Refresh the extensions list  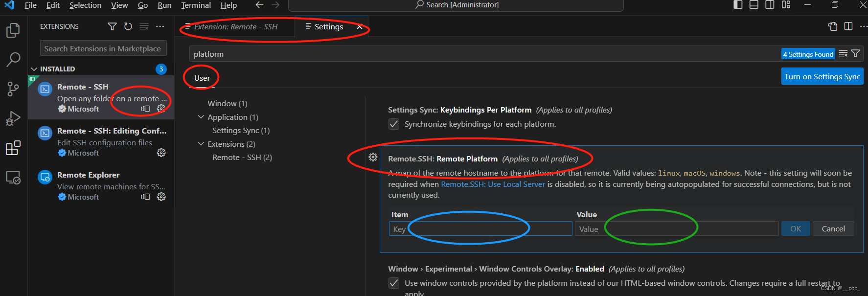click(x=128, y=26)
